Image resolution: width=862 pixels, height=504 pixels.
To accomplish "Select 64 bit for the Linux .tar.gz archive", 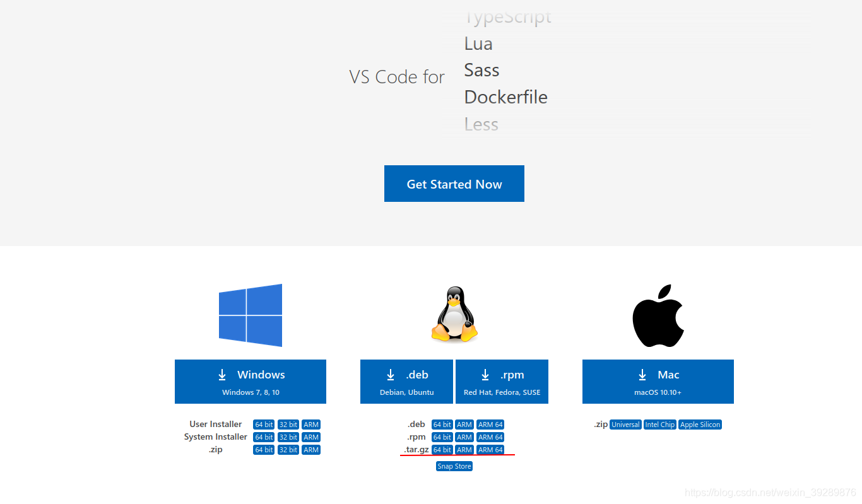I will pos(442,449).
